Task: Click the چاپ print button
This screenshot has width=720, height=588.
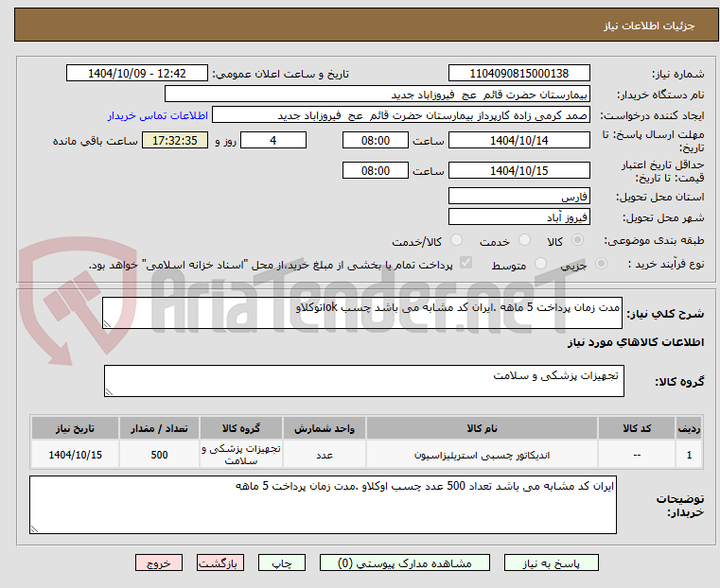Action: pos(282,562)
